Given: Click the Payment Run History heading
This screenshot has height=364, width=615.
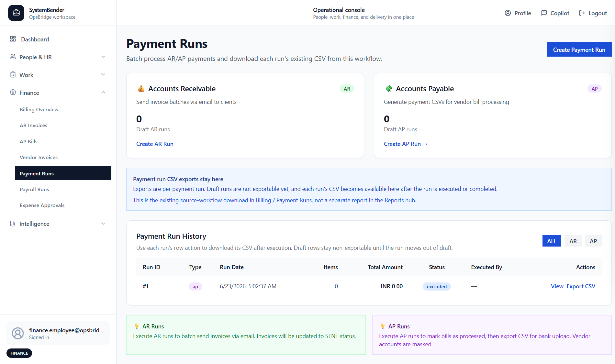Looking at the screenshot, I should [171, 236].
